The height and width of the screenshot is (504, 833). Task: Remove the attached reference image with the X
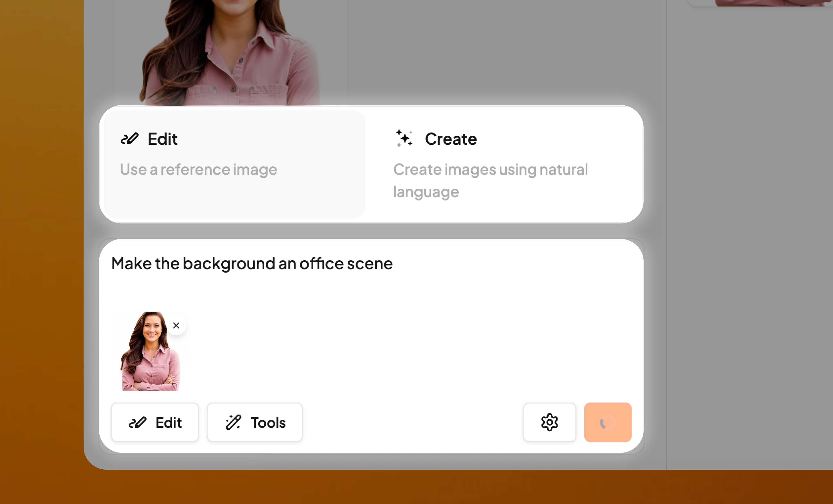pos(176,325)
